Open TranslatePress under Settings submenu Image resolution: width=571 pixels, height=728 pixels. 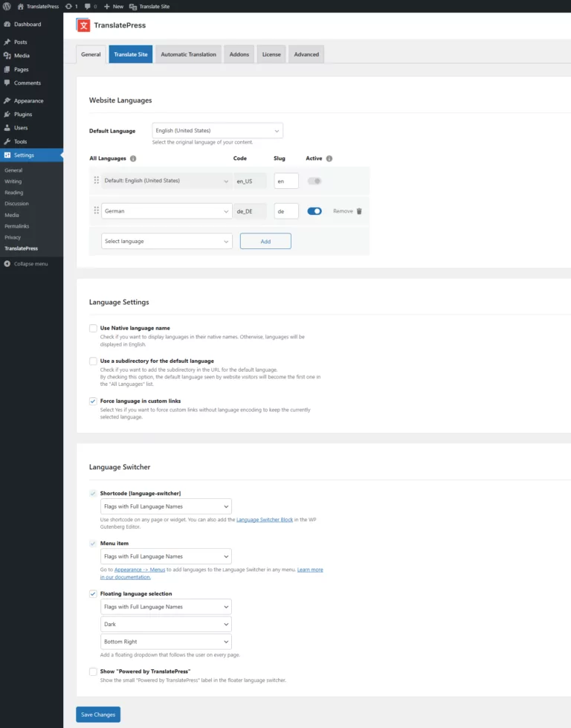point(22,248)
